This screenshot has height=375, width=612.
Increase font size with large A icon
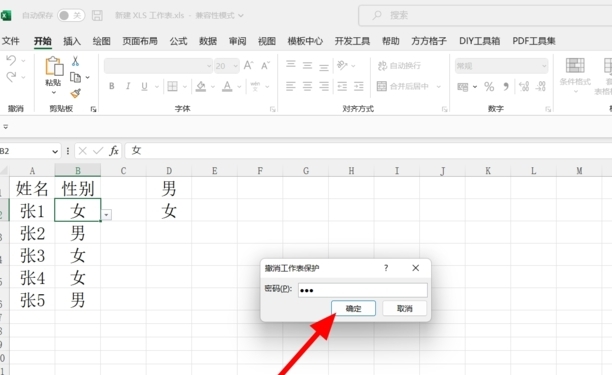[x=249, y=66]
